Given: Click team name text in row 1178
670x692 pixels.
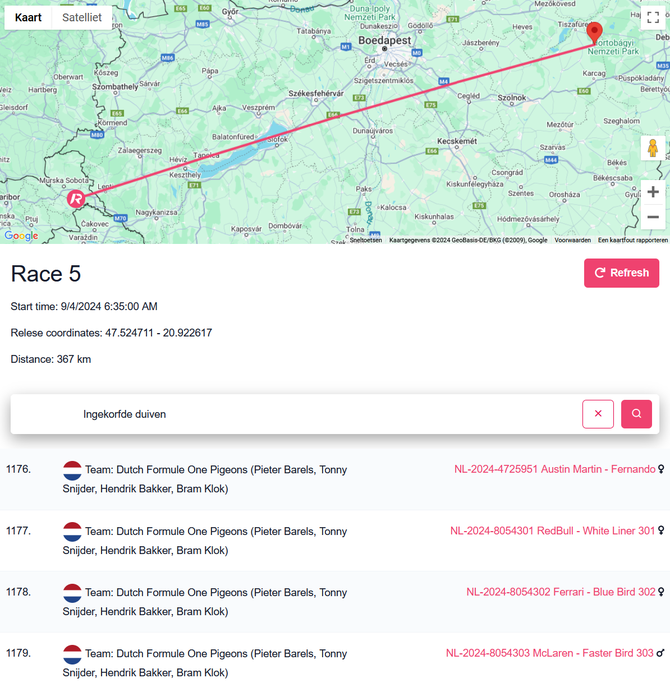Looking at the screenshot, I should click(205, 602).
